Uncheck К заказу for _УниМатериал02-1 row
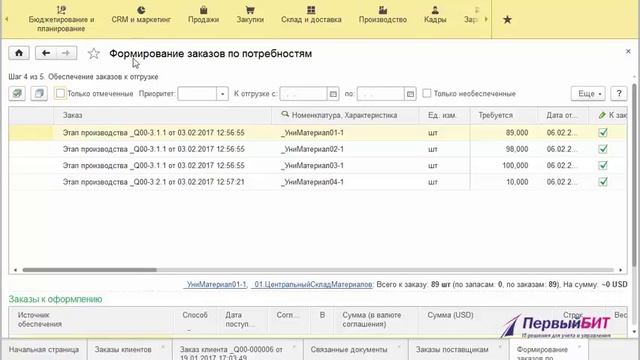 603,149
